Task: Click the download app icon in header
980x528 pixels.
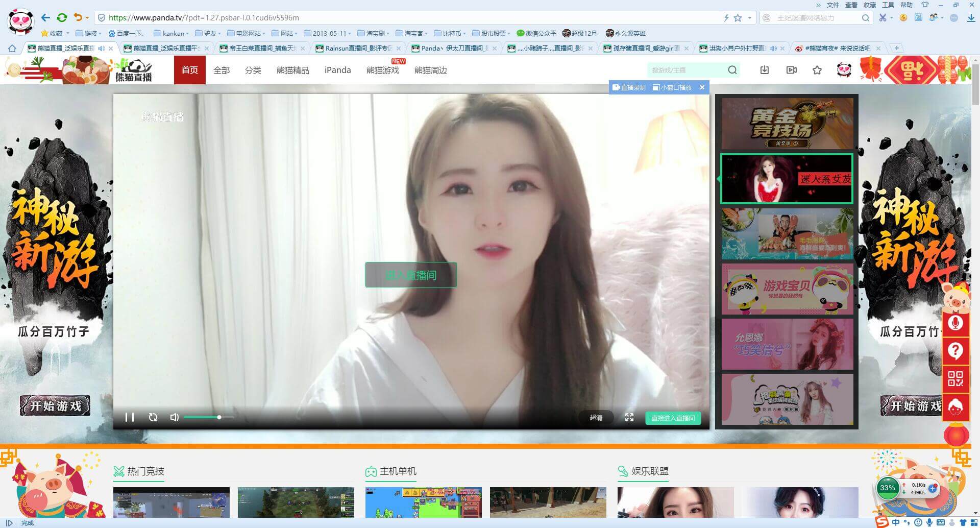Action: 764,70
